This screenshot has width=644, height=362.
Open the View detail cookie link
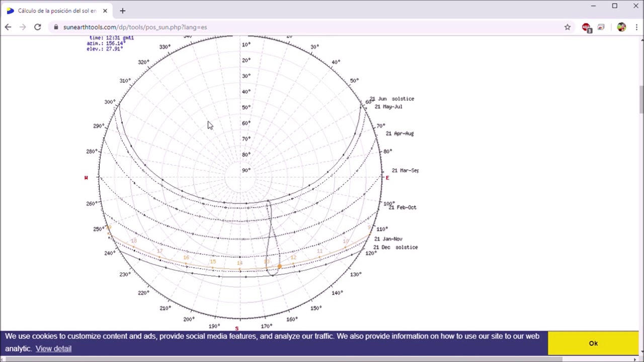click(x=53, y=348)
